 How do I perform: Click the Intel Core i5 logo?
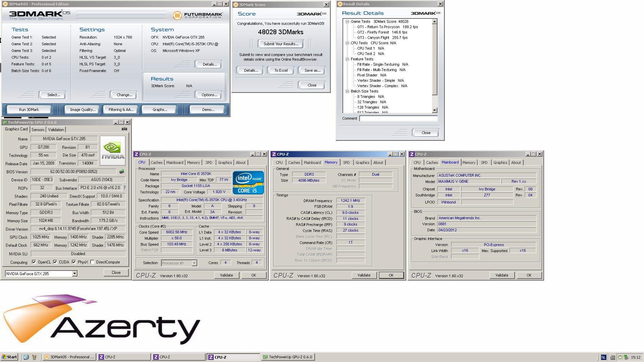click(x=248, y=182)
